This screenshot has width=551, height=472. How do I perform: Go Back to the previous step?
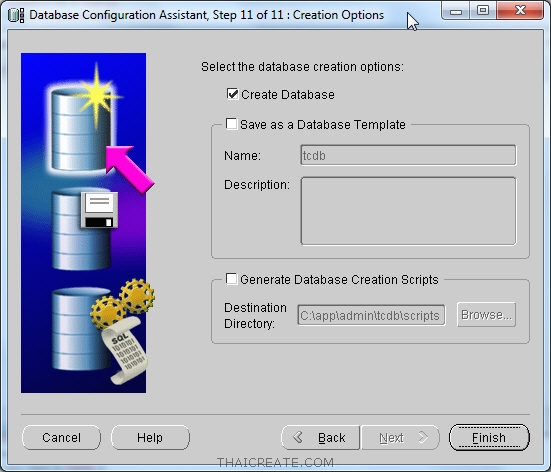click(x=320, y=438)
